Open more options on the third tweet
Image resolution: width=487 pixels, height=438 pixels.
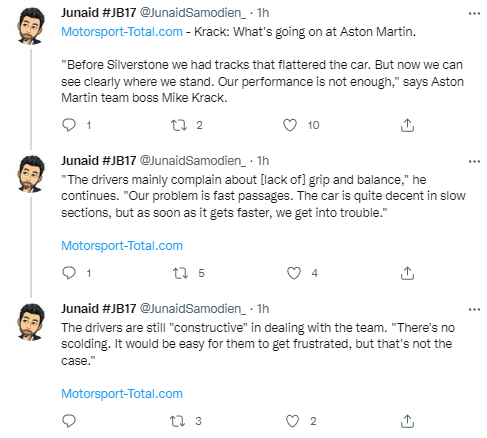[x=474, y=310]
